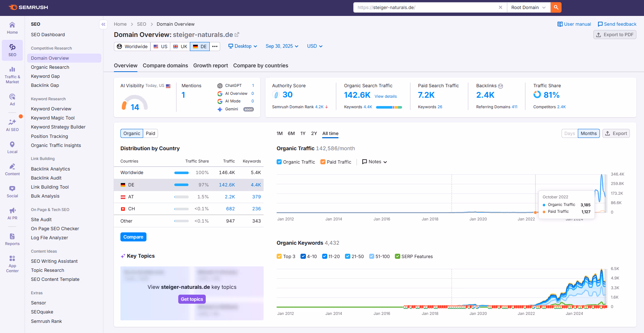
Task: Open the Desktop device dropdown
Action: point(243,46)
